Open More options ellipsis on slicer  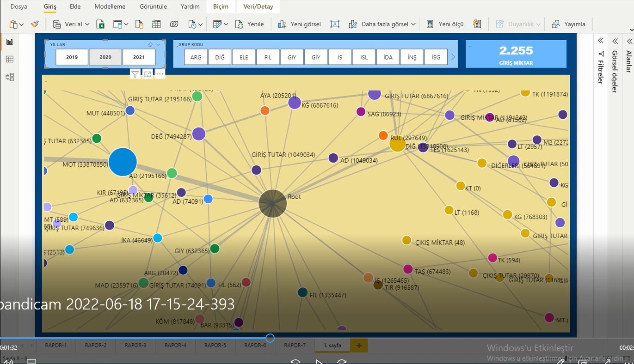160,74
